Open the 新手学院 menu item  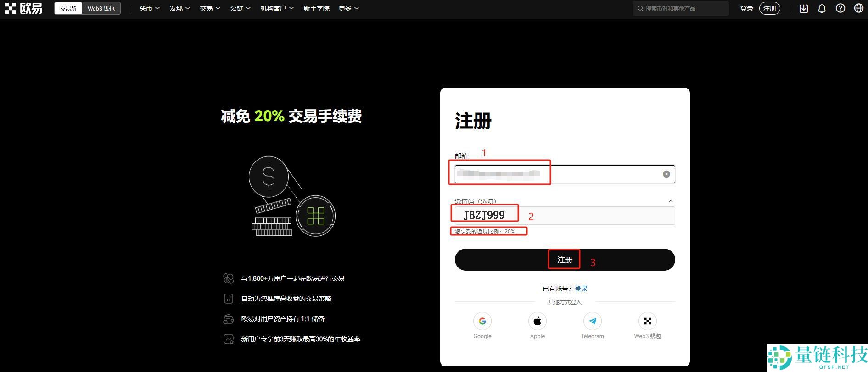pyautogui.click(x=316, y=8)
